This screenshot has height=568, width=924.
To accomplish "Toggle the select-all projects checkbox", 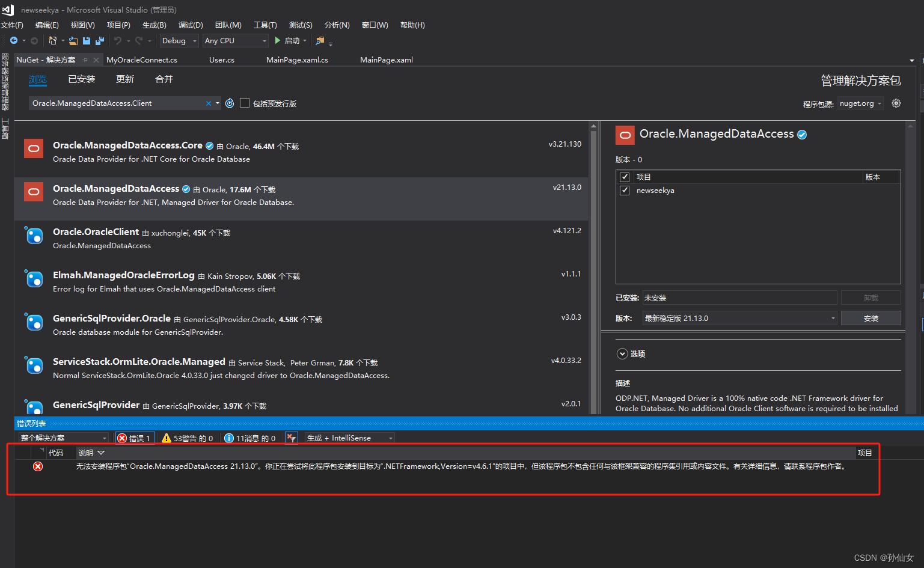I will tap(625, 177).
